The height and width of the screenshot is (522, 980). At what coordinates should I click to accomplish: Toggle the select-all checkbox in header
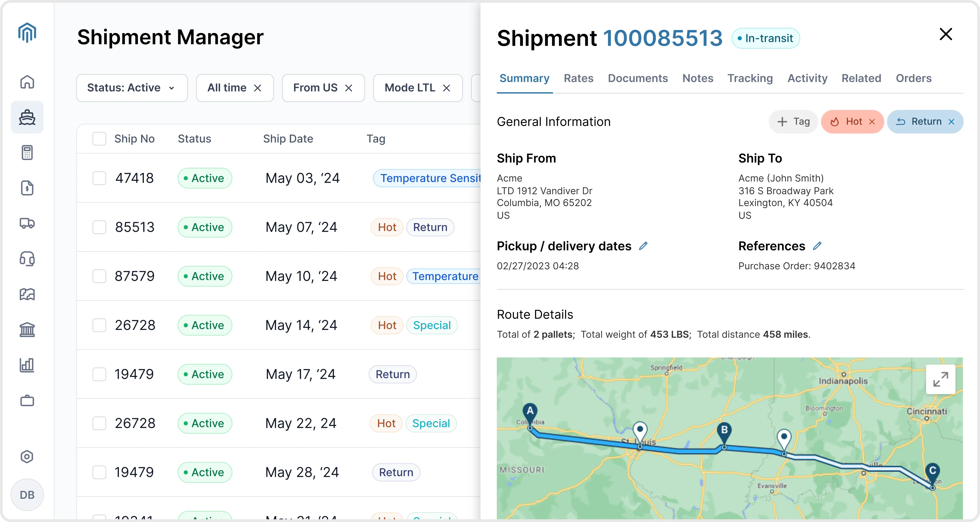[99, 139]
